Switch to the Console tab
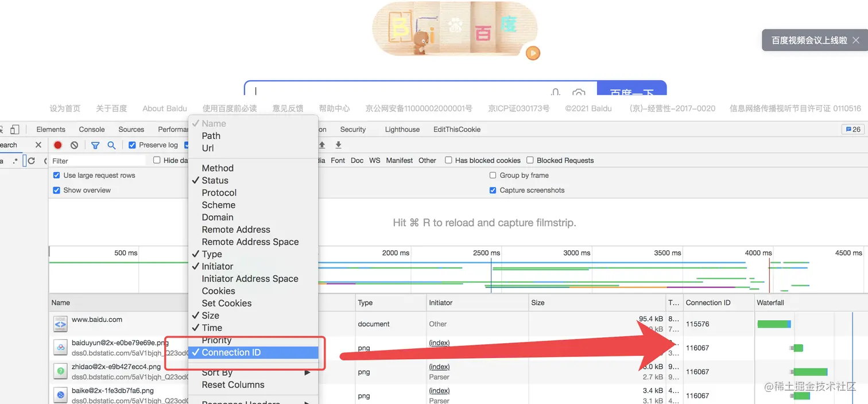The image size is (868, 404). pyautogui.click(x=92, y=130)
